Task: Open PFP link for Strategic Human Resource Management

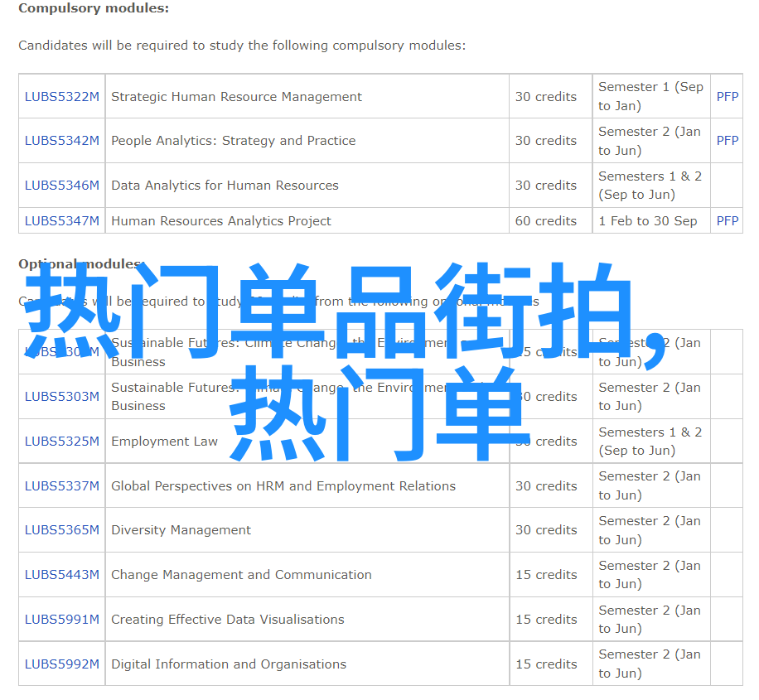Action: point(727,97)
